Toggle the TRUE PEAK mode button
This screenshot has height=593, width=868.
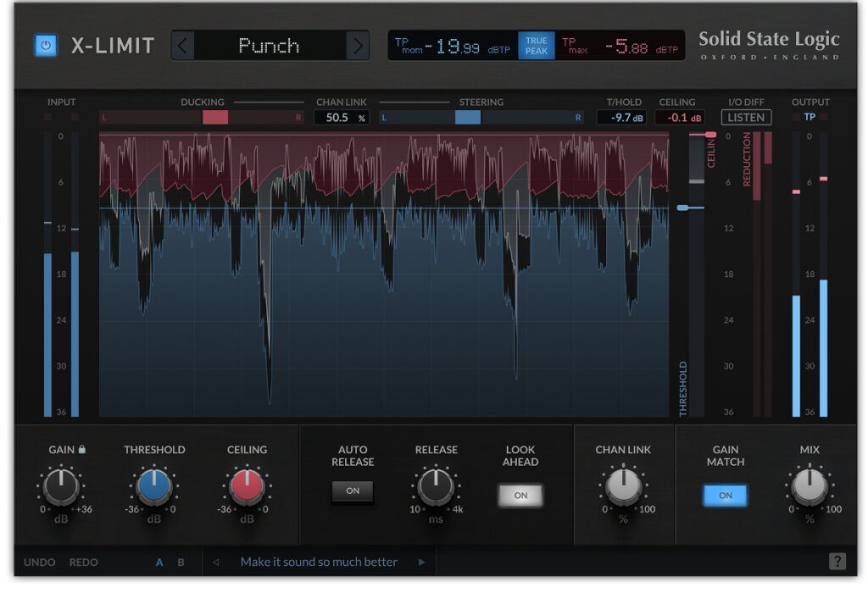(536, 46)
